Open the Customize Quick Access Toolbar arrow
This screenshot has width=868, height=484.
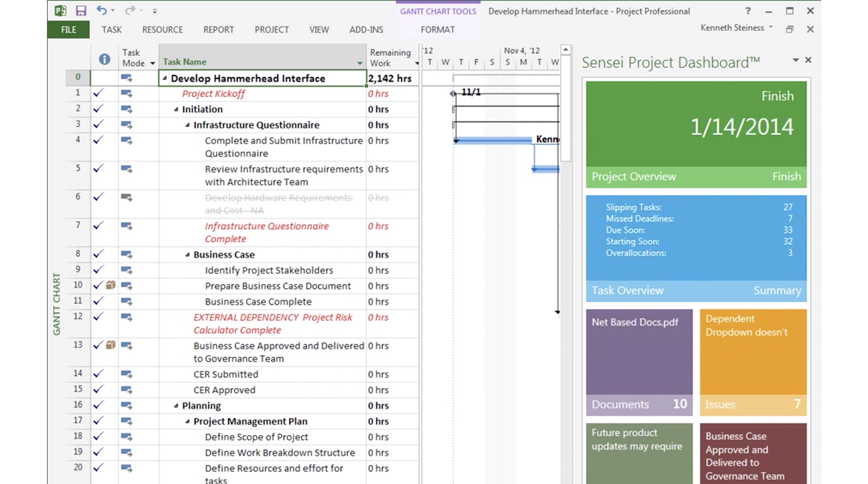pyautogui.click(x=155, y=10)
